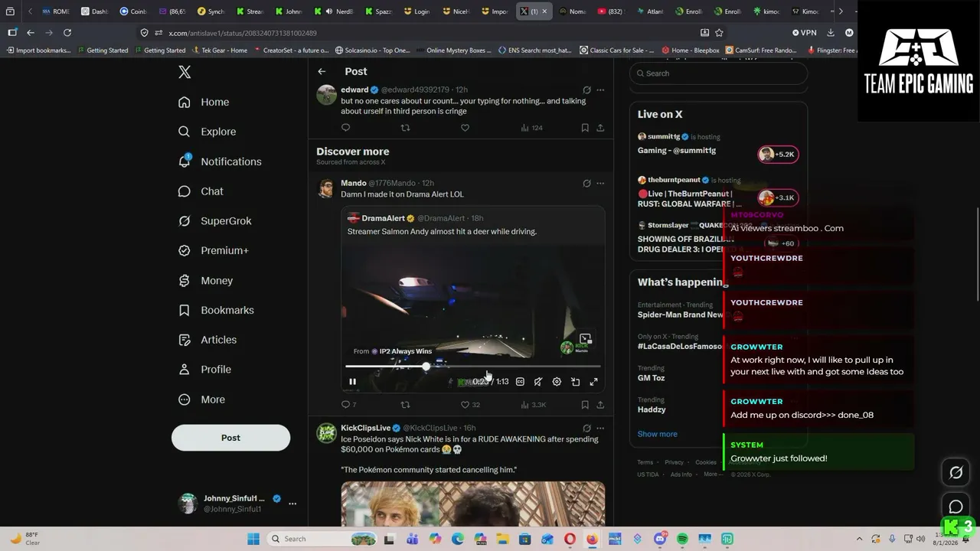Toggle the browser VPN
The image size is (980, 551).
(805, 33)
